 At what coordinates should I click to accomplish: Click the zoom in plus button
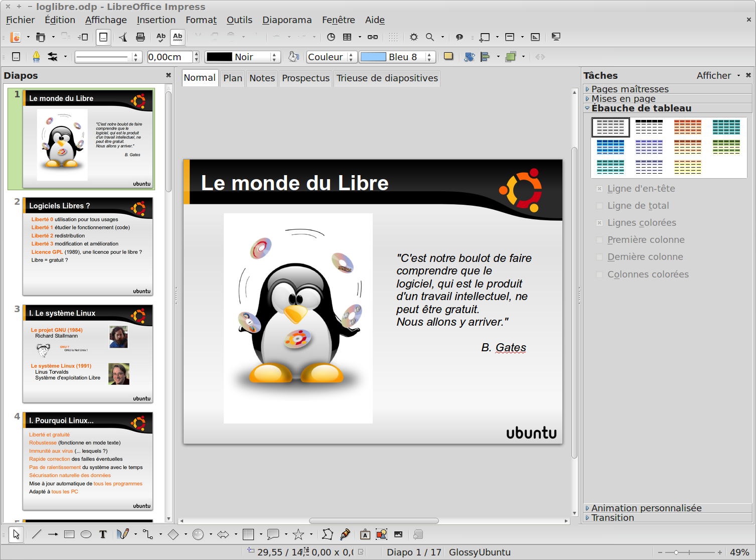pos(719,552)
